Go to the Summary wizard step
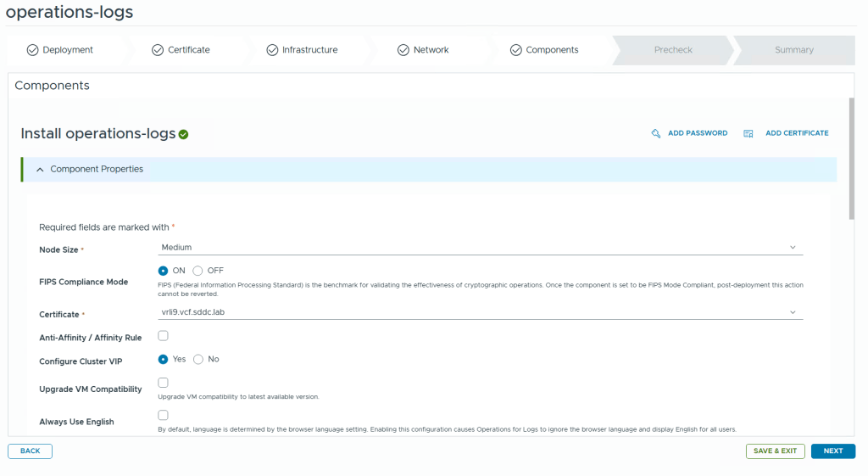This screenshot has width=868, height=476. pyautogui.click(x=793, y=50)
